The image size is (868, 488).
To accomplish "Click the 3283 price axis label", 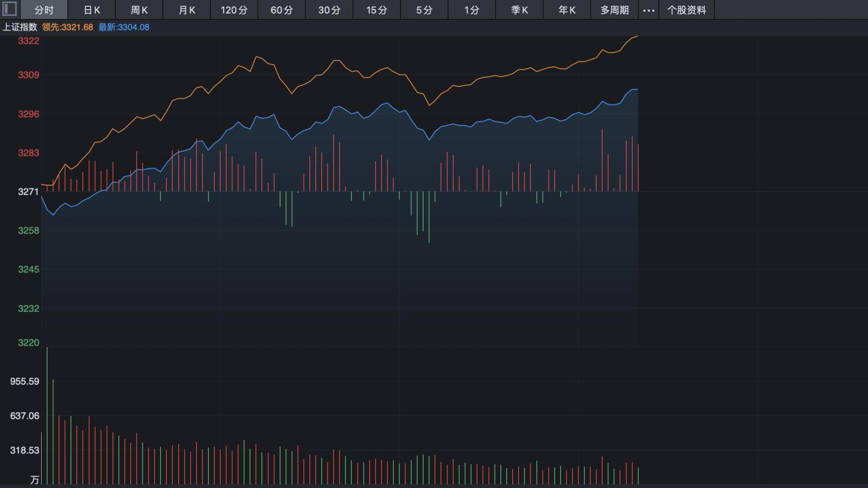I will [x=28, y=153].
